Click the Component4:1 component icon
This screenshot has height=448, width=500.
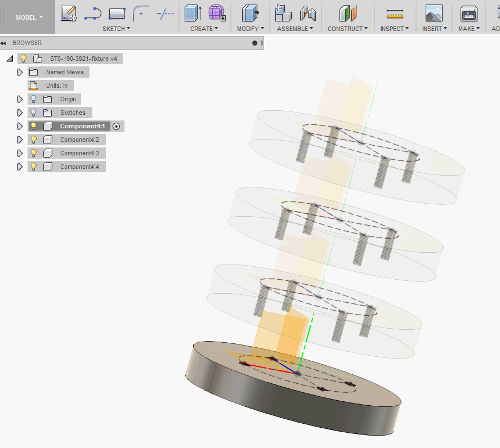(48, 126)
